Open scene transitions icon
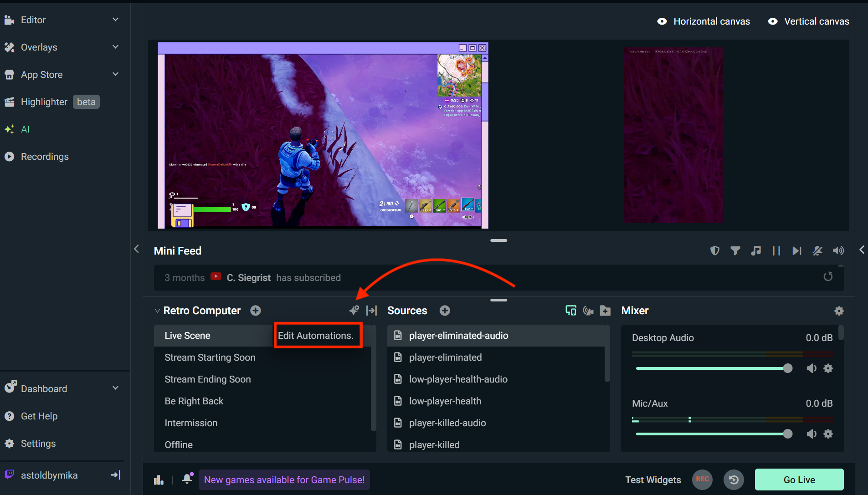Image resolution: width=868 pixels, height=495 pixels. point(372,311)
